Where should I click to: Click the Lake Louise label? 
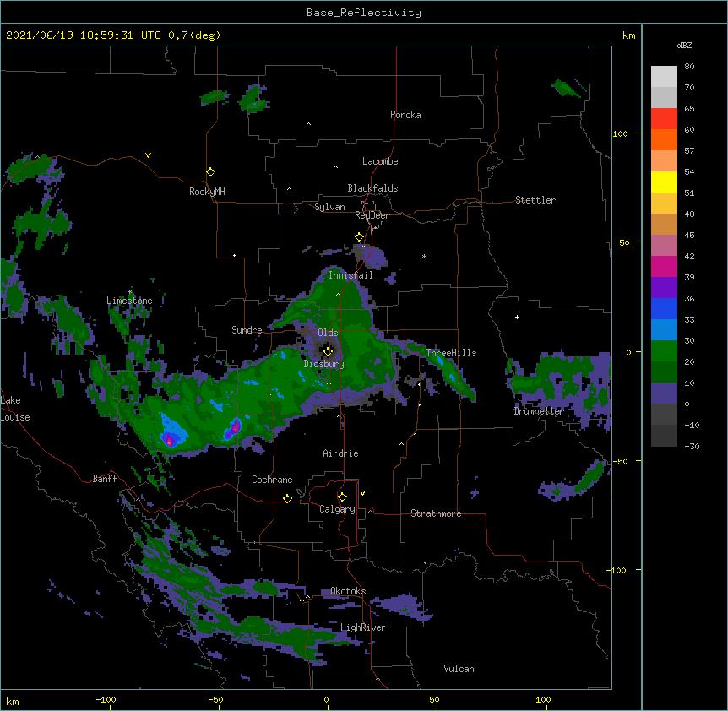point(15,409)
